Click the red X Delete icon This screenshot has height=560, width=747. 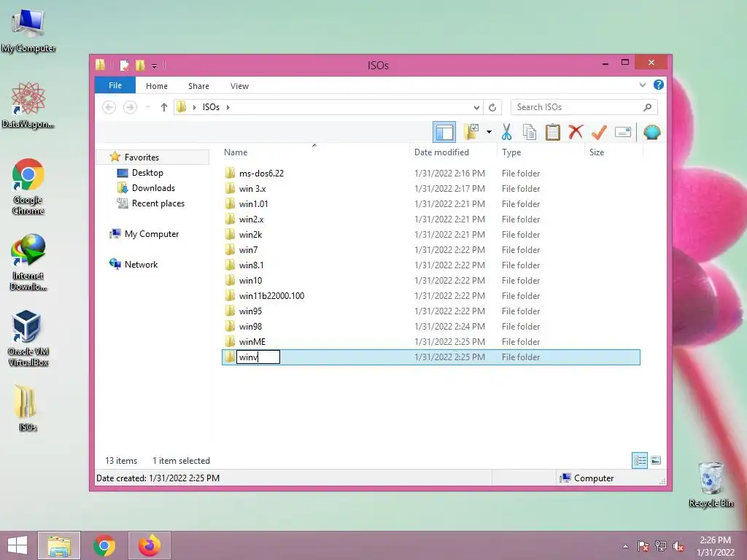click(x=576, y=131)
